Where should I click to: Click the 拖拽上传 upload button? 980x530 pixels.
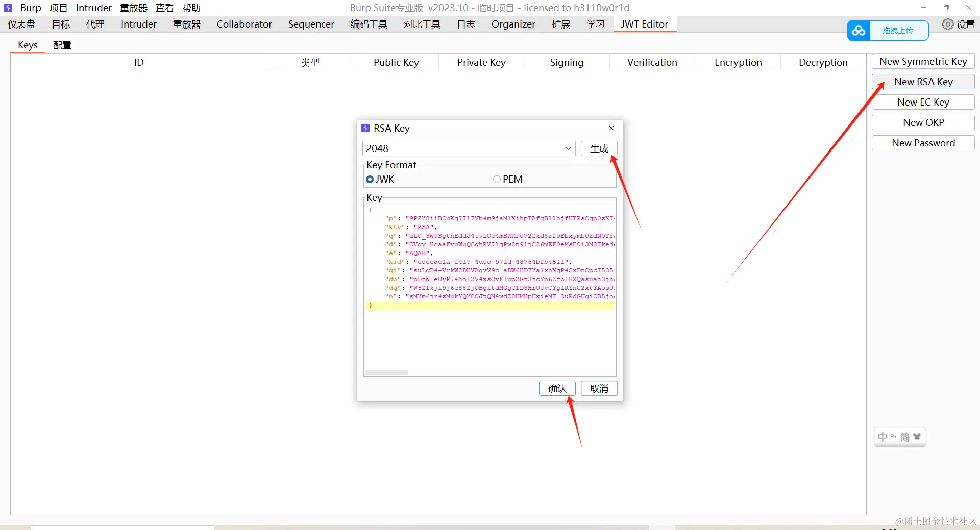(x=898, y=31)
